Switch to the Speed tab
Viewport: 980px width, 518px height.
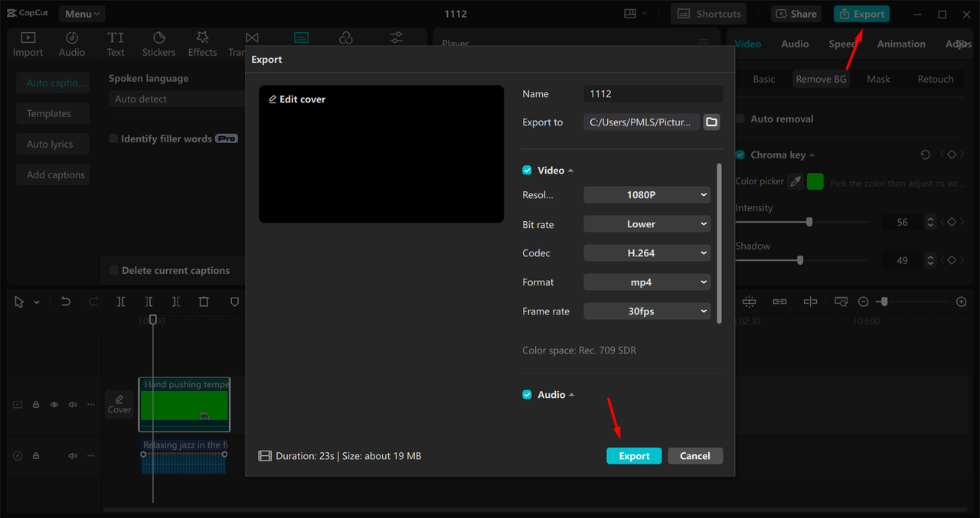tap(842, 44)
